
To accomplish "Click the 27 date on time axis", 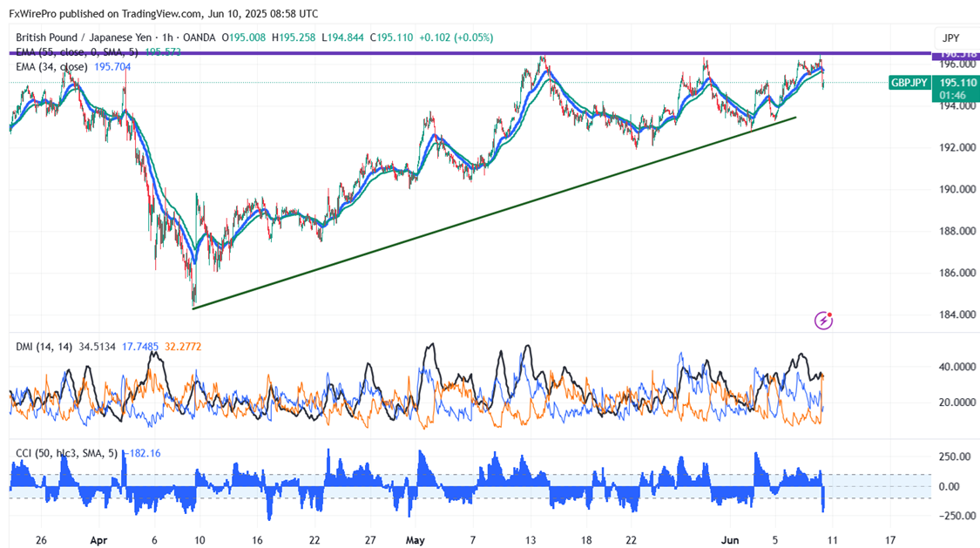I will pos(370,540).
